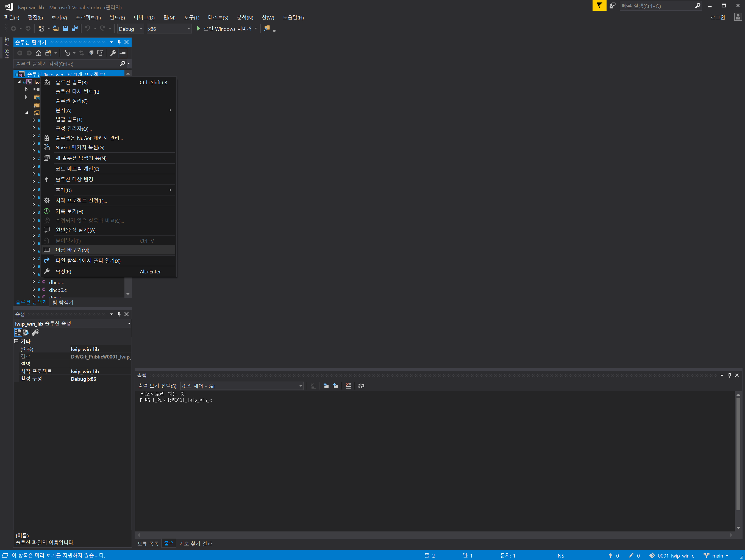The width and height of the screenshot is (745, 560).
Task: Toggle auto-hide pin on Solution Explorer panel
Action: point(119,42)
